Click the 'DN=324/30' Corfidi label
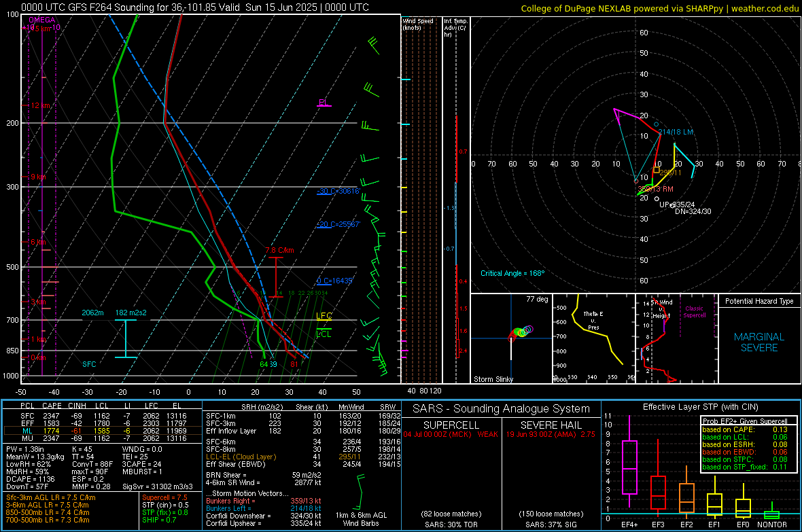Image resolution: width=802 pixels, height=532 pixels. coord(693,211)
